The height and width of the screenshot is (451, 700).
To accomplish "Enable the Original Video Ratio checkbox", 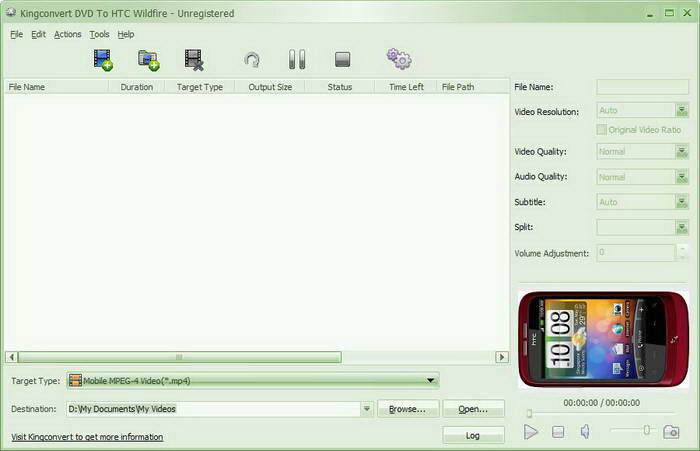I will coord(601,130).
